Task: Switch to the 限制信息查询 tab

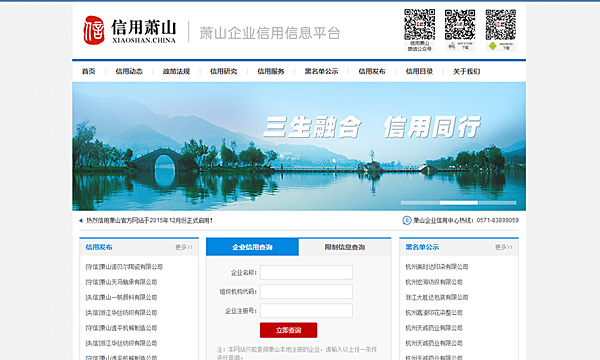Action: click(x=345, y=247)
